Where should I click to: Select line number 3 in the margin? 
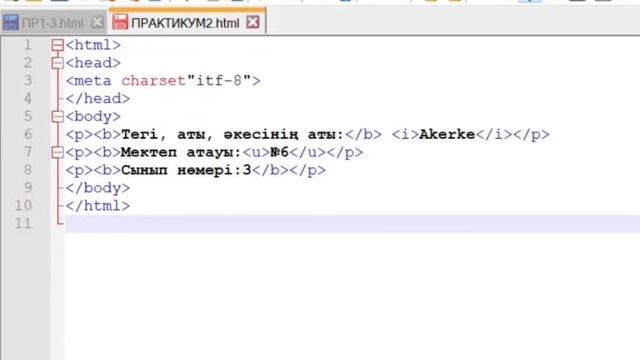tap(27, 81)
